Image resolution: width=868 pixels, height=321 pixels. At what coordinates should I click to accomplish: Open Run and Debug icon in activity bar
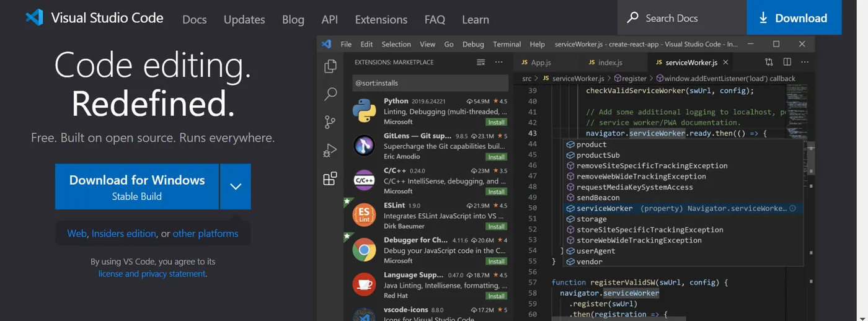tap(330, 151)
